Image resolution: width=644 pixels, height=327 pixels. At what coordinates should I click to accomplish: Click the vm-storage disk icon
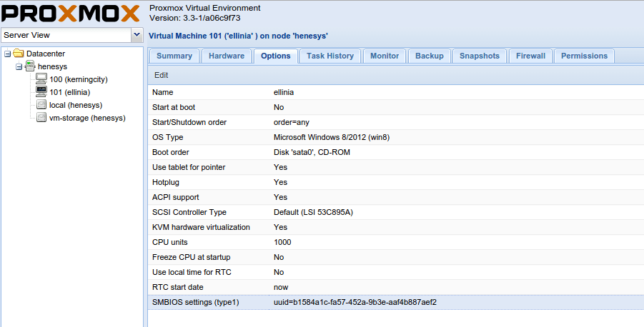point(41,118)
